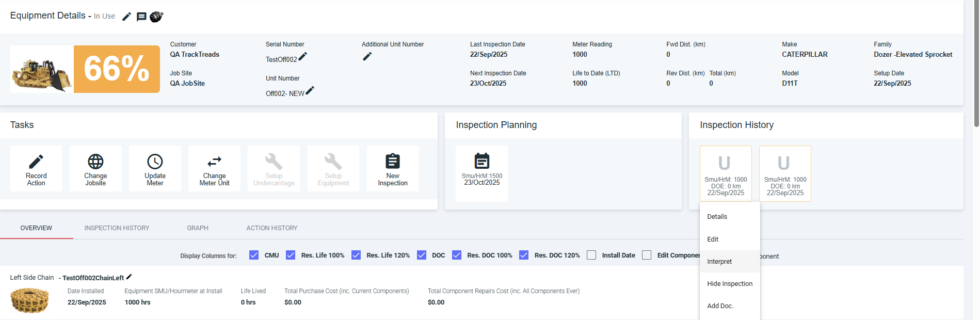Click the second inspection history card
The height and width of the screenshot is (320, 980).
coord(784,173)
